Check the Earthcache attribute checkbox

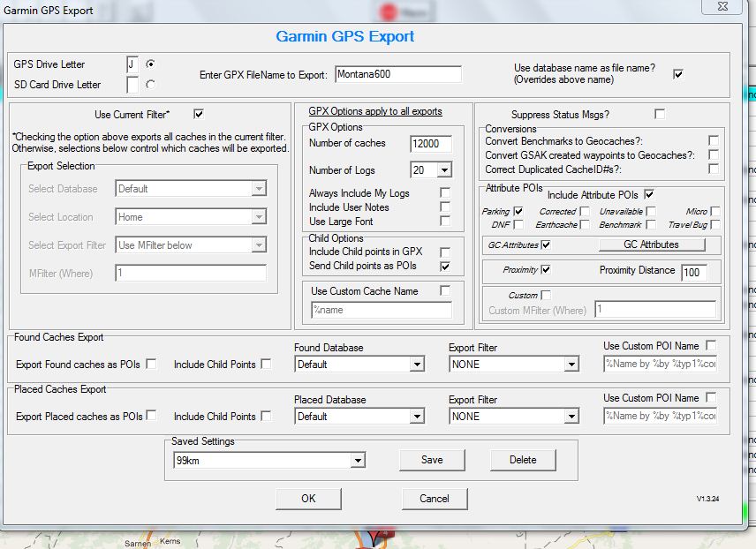pos(585,224)
